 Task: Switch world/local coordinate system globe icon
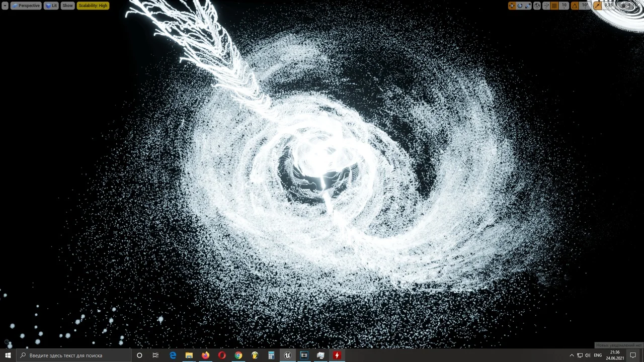[x=537, y=6]
